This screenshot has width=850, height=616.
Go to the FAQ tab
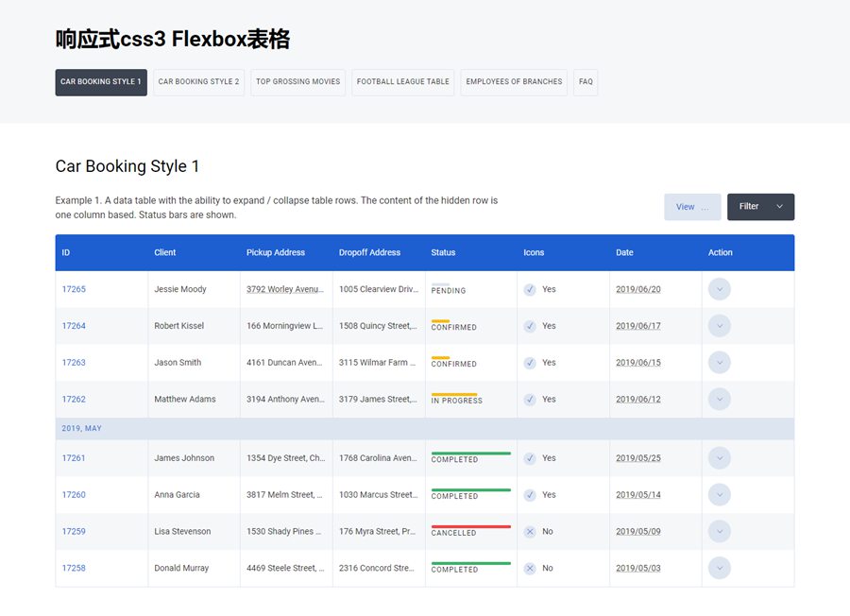click(586, 82)
